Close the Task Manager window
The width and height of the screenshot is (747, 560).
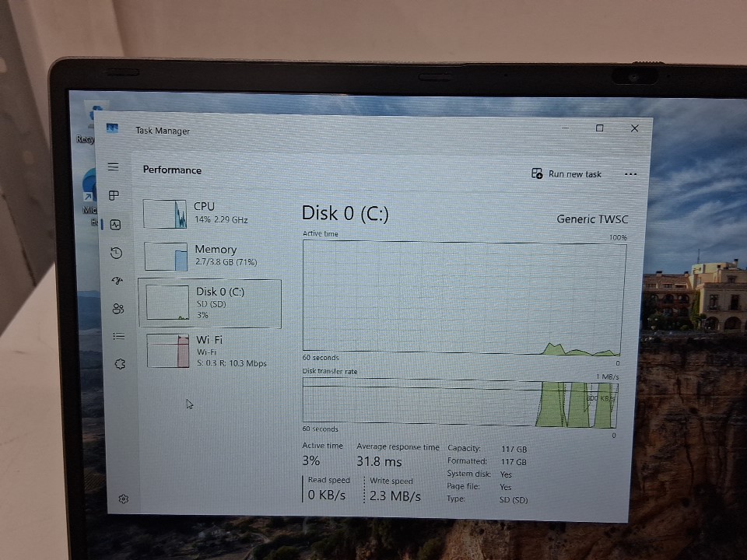pos(634,128)
